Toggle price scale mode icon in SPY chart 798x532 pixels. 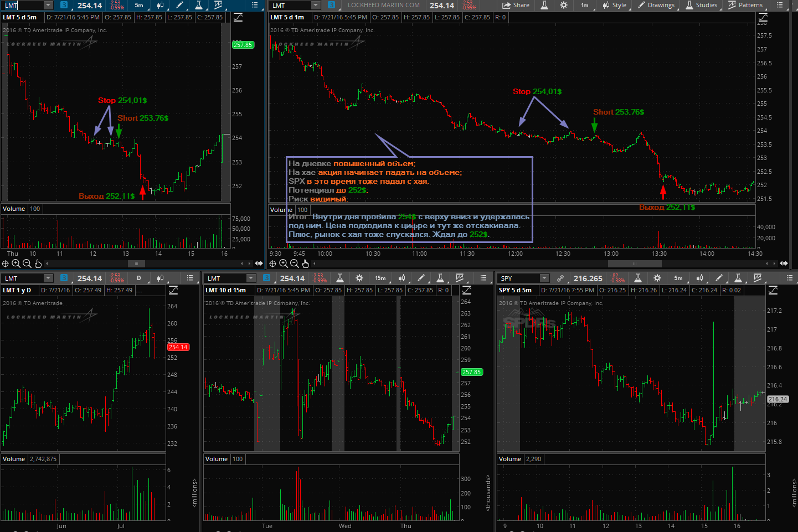773,290
